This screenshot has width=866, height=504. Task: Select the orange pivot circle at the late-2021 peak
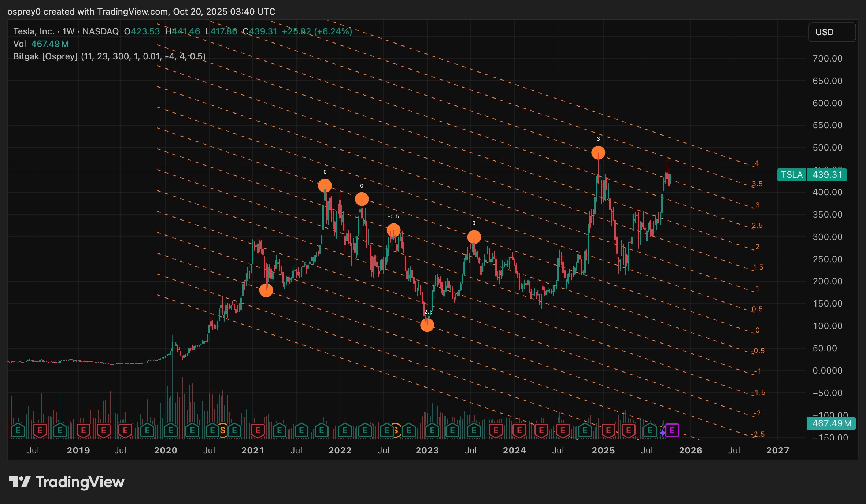pyautogui.click(x=325, y=186)
